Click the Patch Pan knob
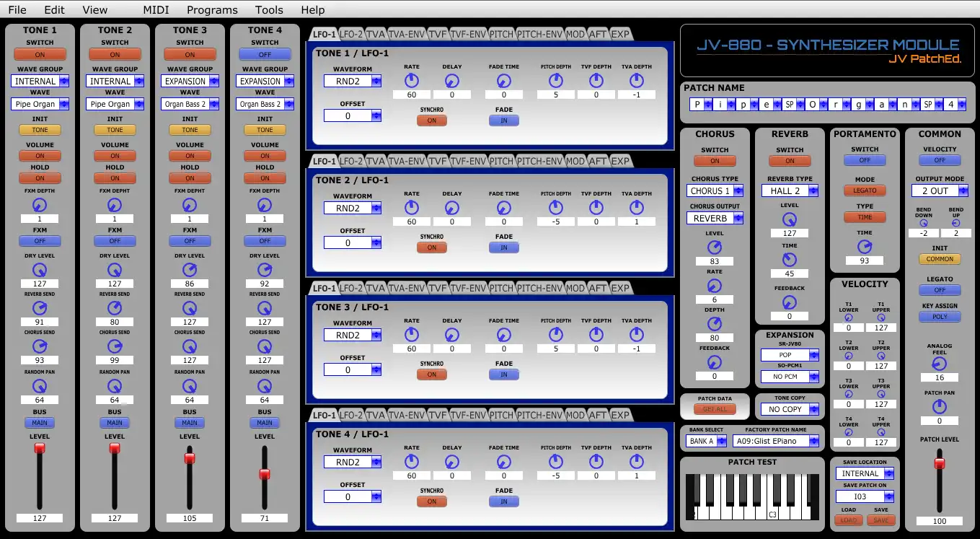This screenshot has height=539, width=980. click(x=940, y=407)
